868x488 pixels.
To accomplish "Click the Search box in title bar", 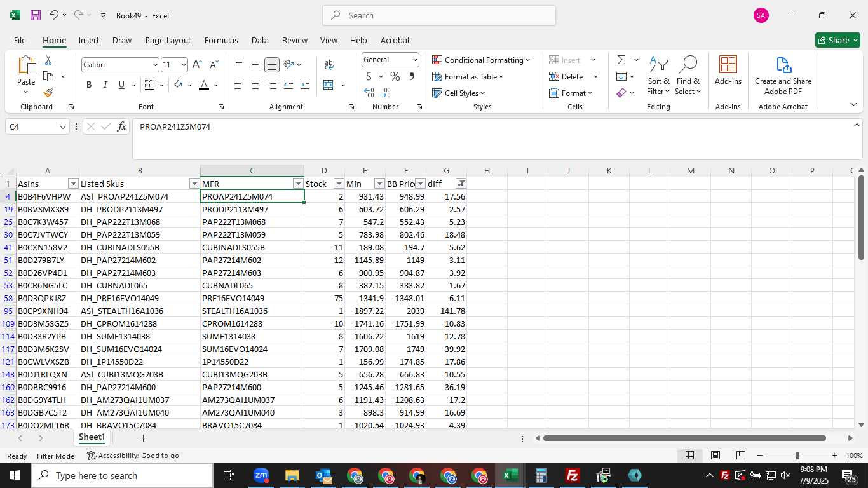I will tap(439, 15).
